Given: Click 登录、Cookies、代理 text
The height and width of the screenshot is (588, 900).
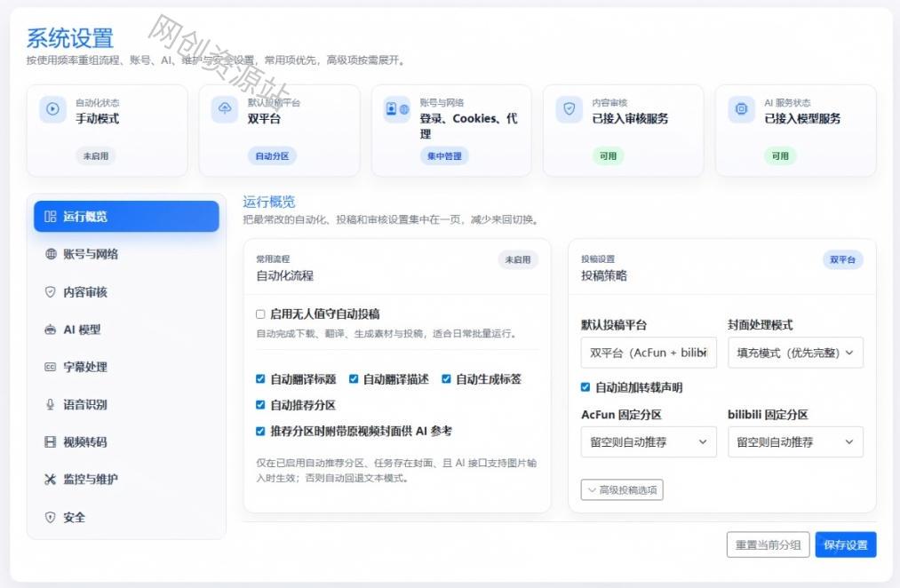Looking at the screenshot, I should pyautogui.click(x=468, y=126).
